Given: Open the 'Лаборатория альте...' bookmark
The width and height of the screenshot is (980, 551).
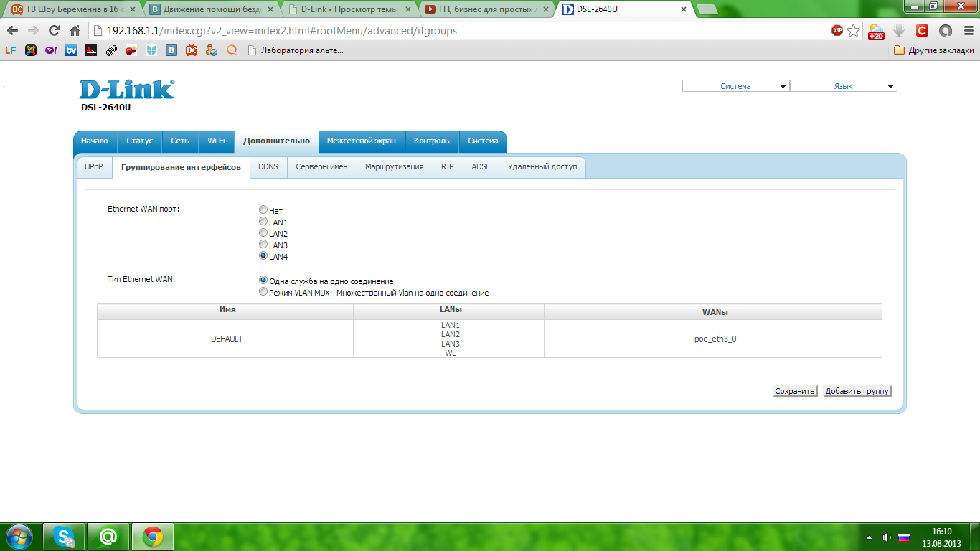Looking at the screenshot, I should 296,50.
